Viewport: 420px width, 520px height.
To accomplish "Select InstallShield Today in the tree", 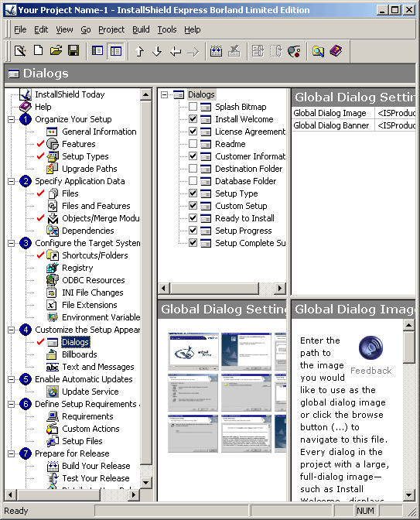I will [70, 94].
